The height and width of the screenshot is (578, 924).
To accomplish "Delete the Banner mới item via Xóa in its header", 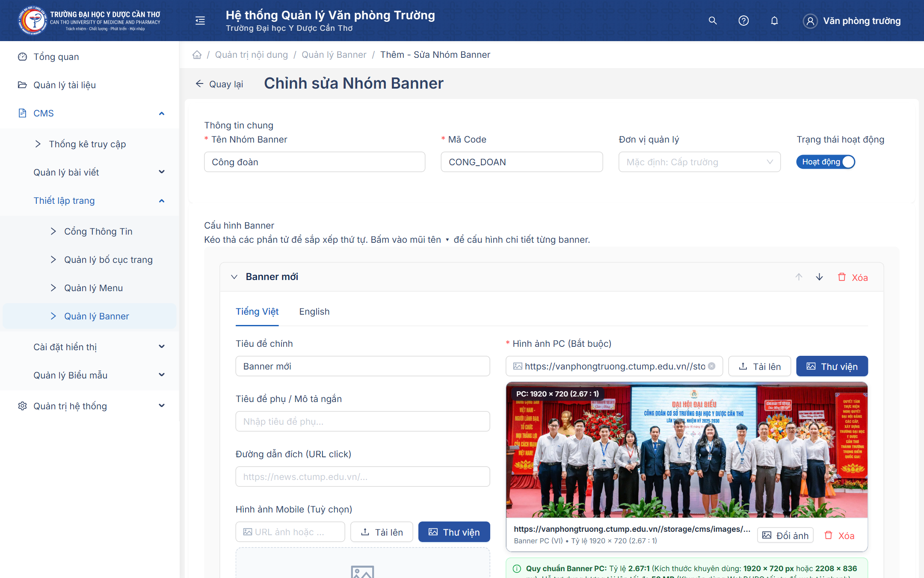I will pyautogui.click(x=853, y=277).
